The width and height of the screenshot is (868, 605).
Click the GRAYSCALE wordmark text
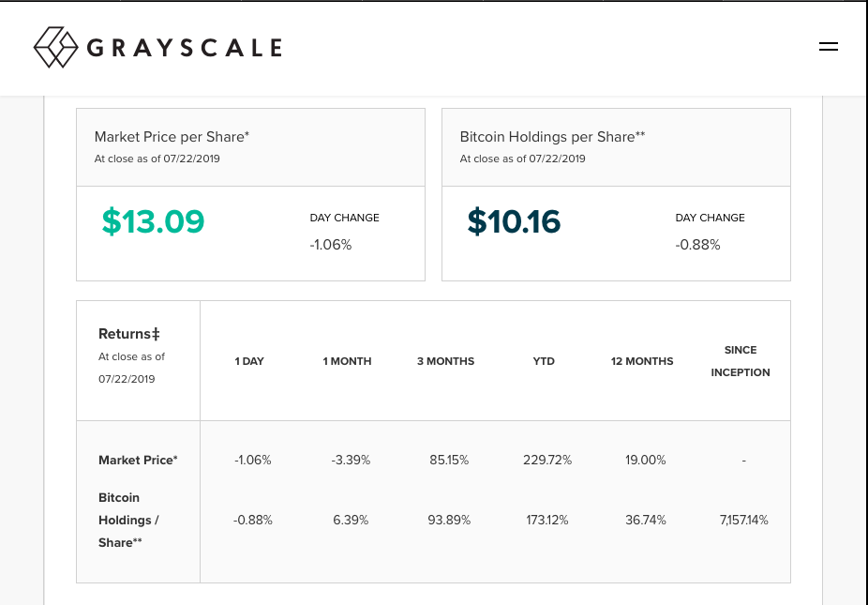(x=185, y=48)
